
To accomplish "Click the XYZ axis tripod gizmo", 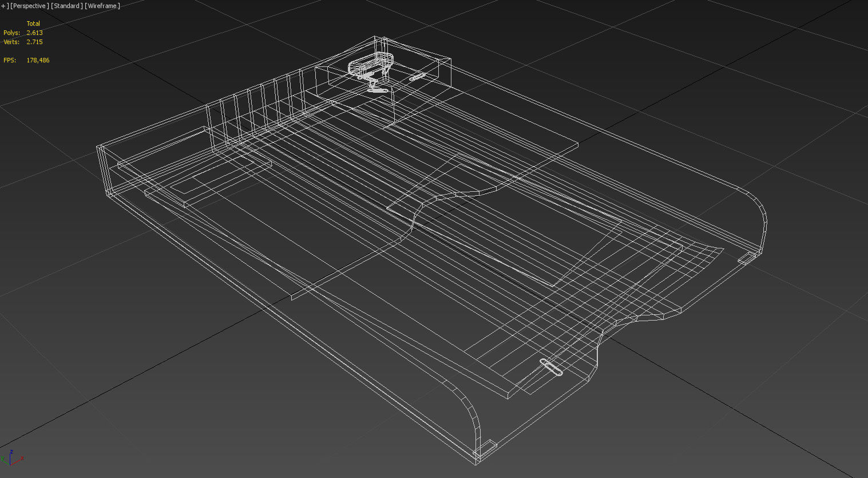I will (11, 457).
